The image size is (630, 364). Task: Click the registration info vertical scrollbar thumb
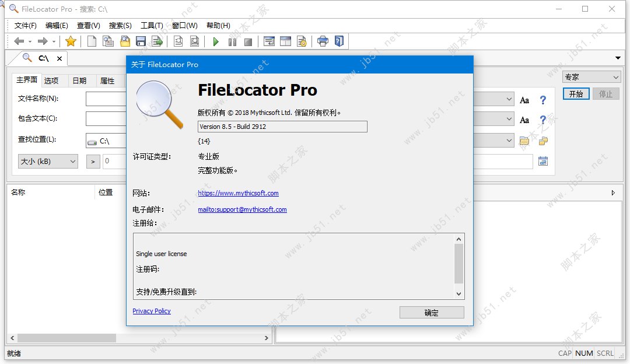coord(459,264)
